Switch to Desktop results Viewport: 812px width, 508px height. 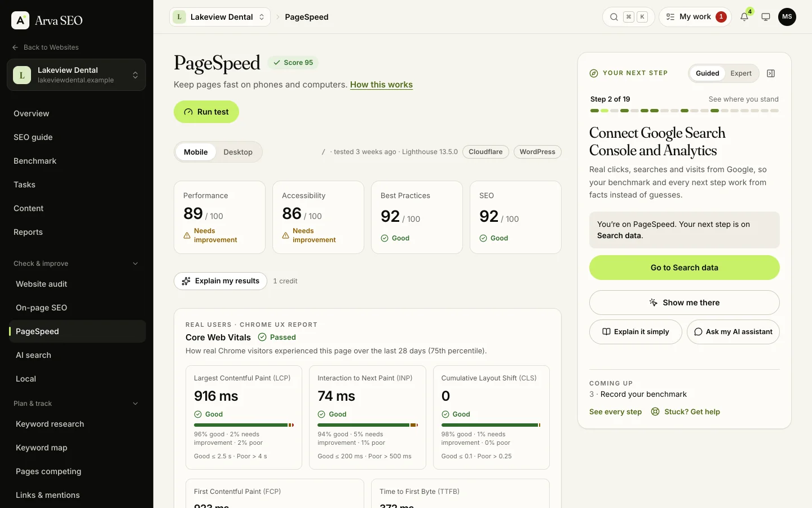pyautogui.click(x=238, y=152)
